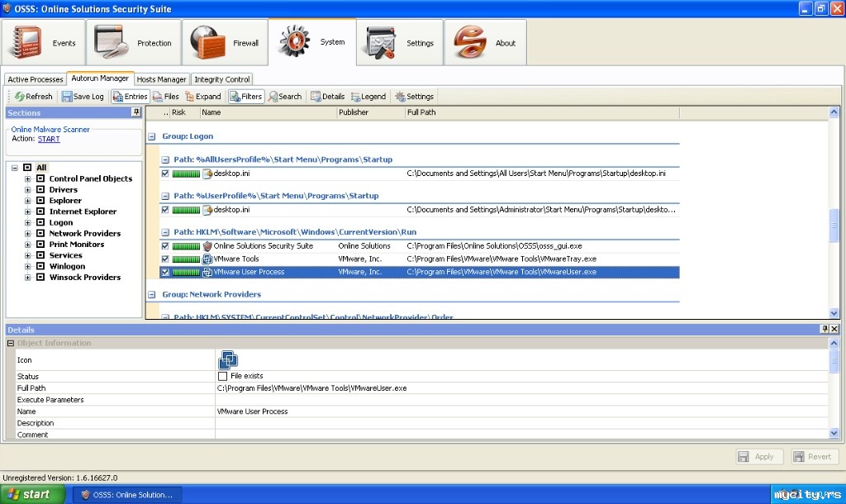Screen dimensions: 846x504
Task: Toggle the File exists status checkbox
Action: click(222, 376)
